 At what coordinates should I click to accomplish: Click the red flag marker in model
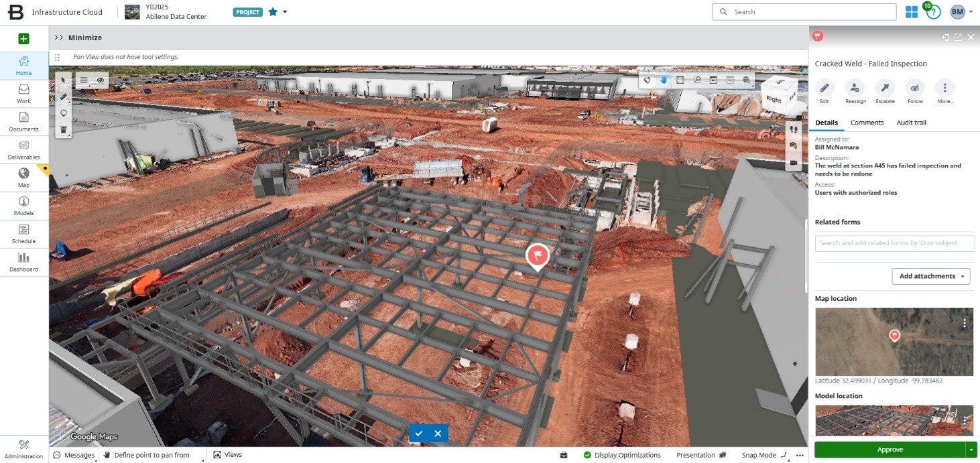coord(538,255)
